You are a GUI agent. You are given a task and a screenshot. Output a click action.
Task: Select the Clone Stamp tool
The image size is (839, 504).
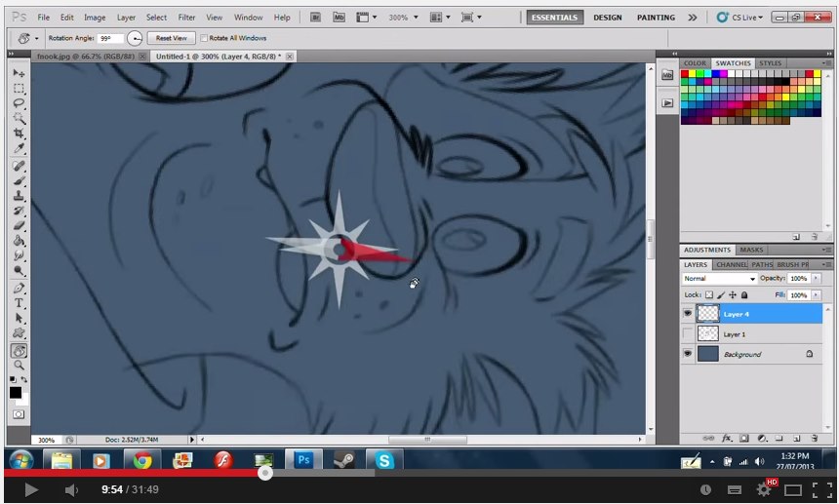click(x=19, y=196)
